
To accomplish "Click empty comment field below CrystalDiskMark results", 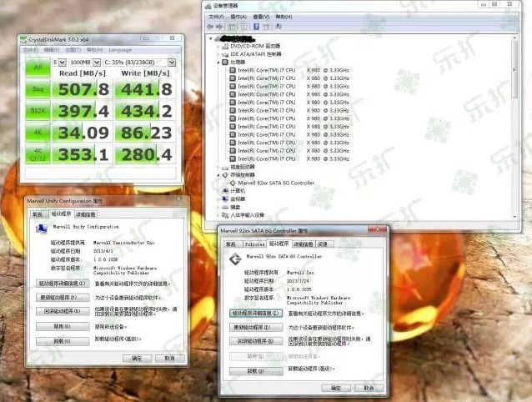I will click(101, 173).
